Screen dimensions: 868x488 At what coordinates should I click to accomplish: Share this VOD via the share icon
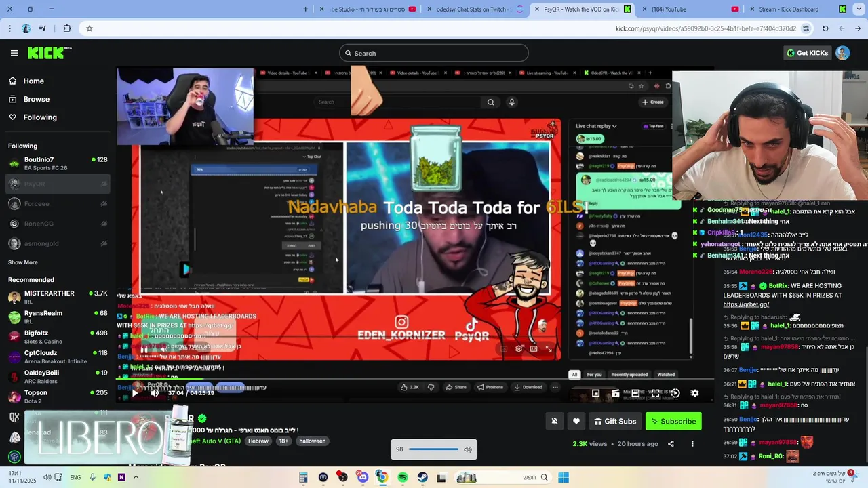pos(671,444)
